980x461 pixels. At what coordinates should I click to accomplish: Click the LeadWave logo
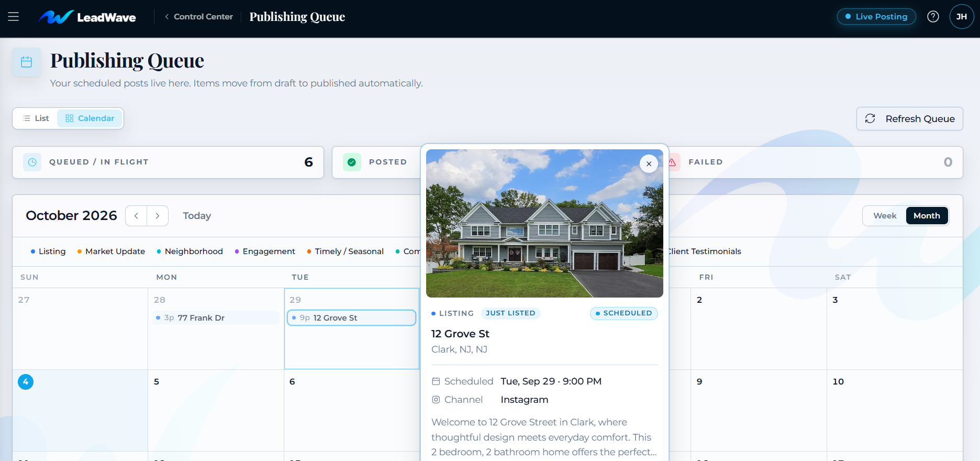[87, 17]
